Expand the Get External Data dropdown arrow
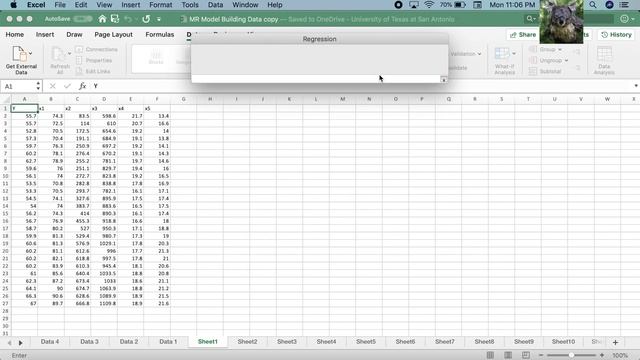640x360 pixels. point(31,53)
